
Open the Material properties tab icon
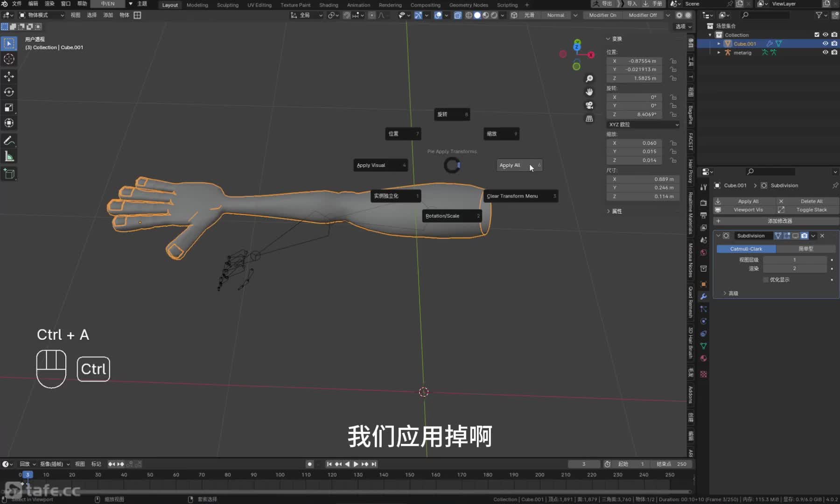tap(703, 358)
